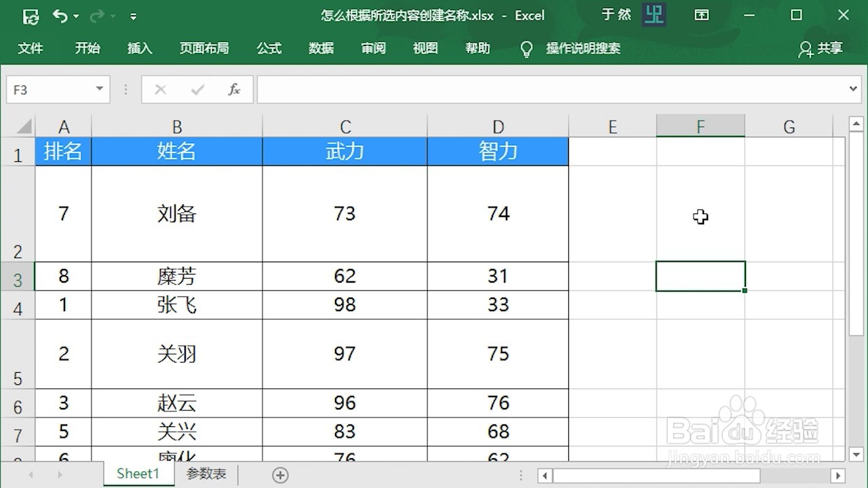
Task: Select the cell containing 刘备
Action: point(176,213)
